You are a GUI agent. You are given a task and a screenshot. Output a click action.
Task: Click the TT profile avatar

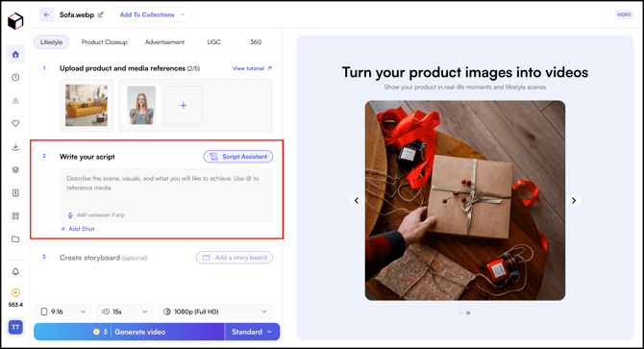click(15, 327)
